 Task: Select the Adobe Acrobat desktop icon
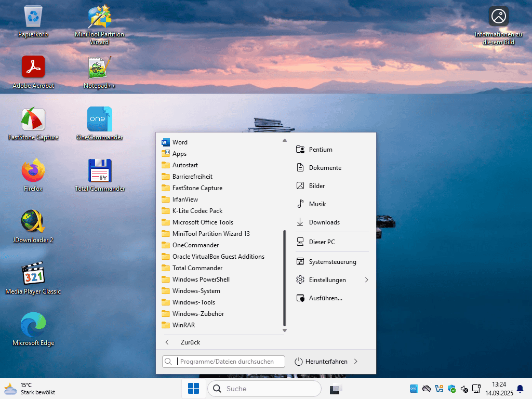coord(33,72)
